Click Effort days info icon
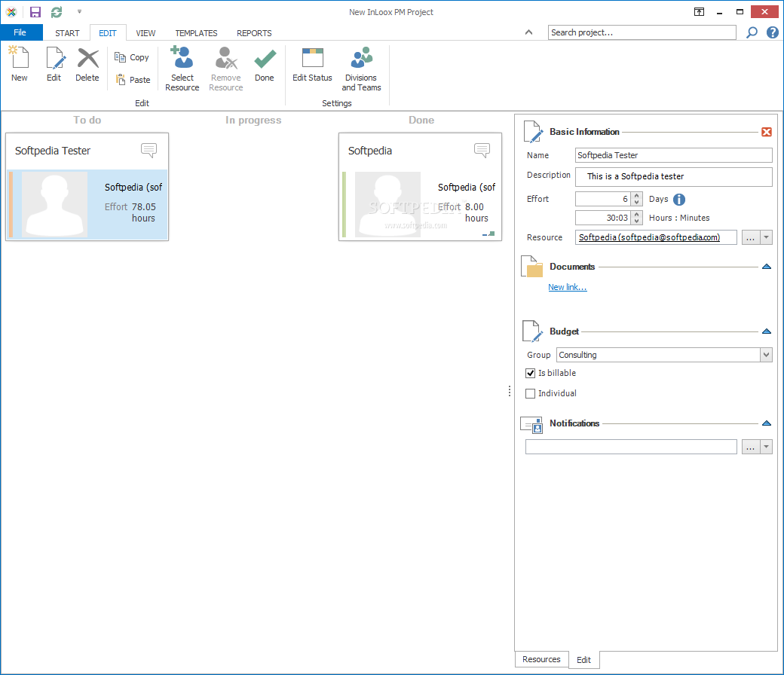 (x=679, y=200)
